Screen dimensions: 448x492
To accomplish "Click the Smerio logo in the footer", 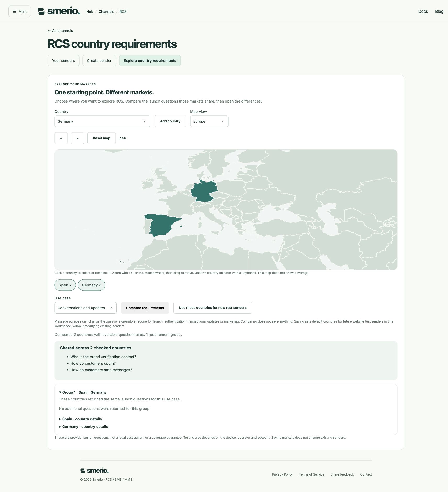I will tap(94, 471).
